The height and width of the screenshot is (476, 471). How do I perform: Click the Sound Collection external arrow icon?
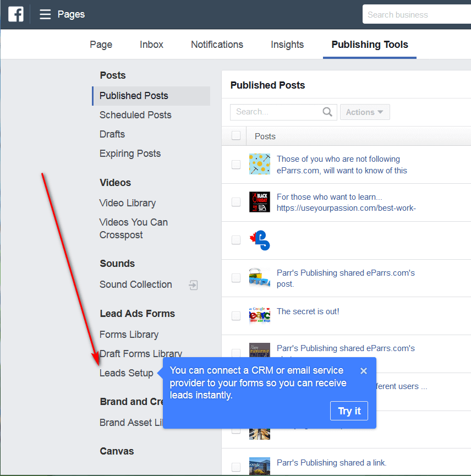tap(193, 285)
